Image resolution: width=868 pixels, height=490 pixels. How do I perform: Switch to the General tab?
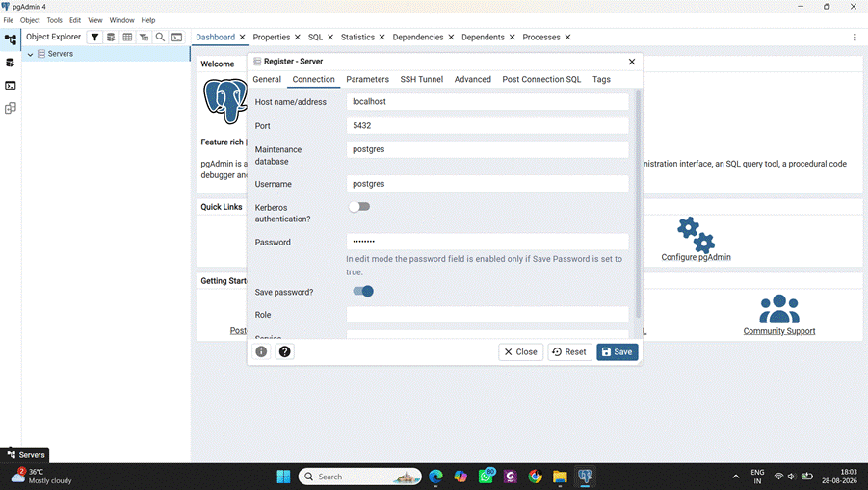[x=267, y=79]
